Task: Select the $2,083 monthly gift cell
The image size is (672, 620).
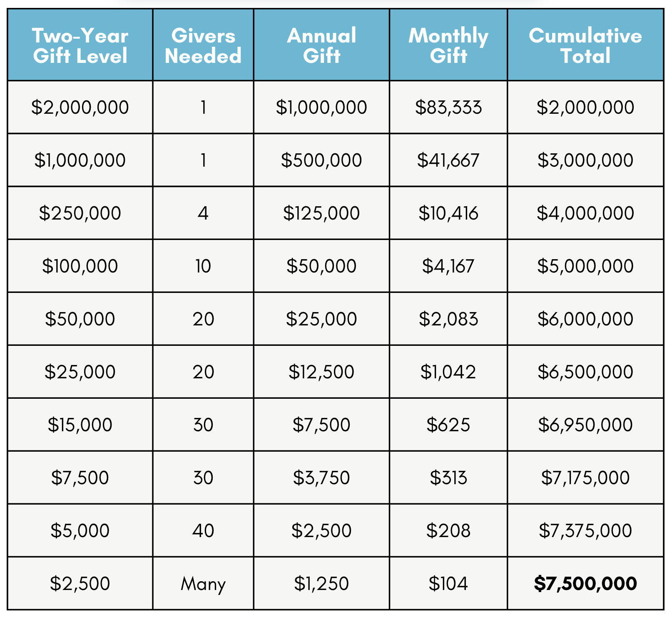Action: (x=448, y=319)
